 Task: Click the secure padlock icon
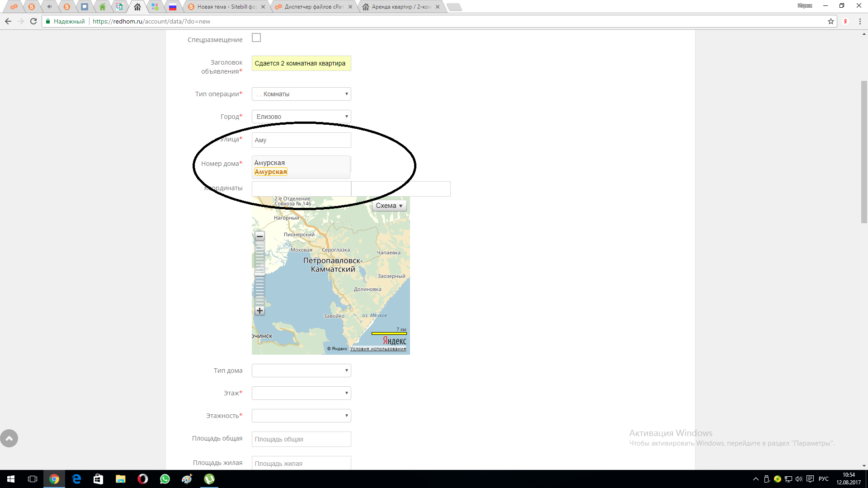click(48, 21)
